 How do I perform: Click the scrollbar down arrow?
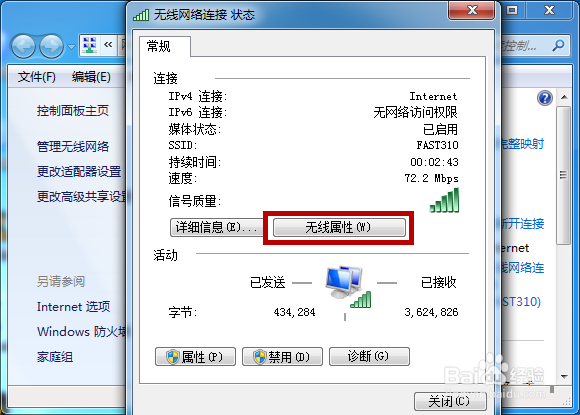(564, 377)
